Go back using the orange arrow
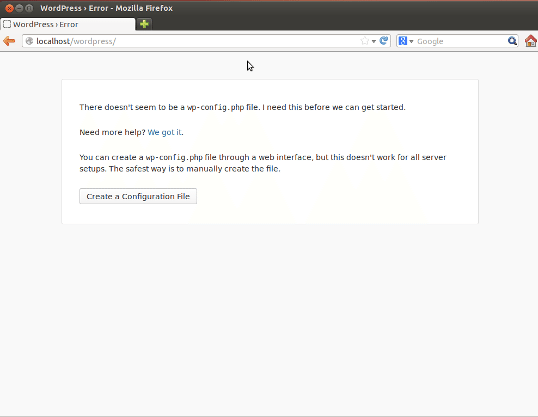The height and width of the screenshot is (417, 538). click(x=9, y=41)
